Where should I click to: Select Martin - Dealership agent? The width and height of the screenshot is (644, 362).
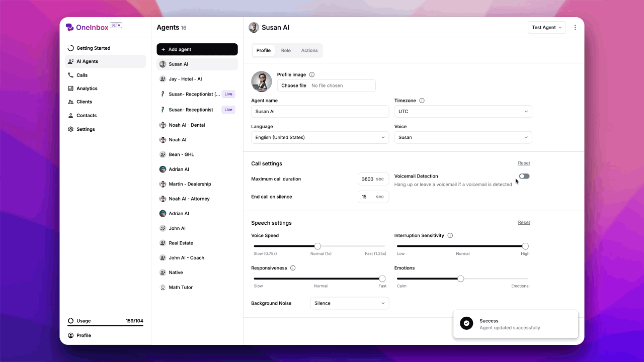[197, 184]
